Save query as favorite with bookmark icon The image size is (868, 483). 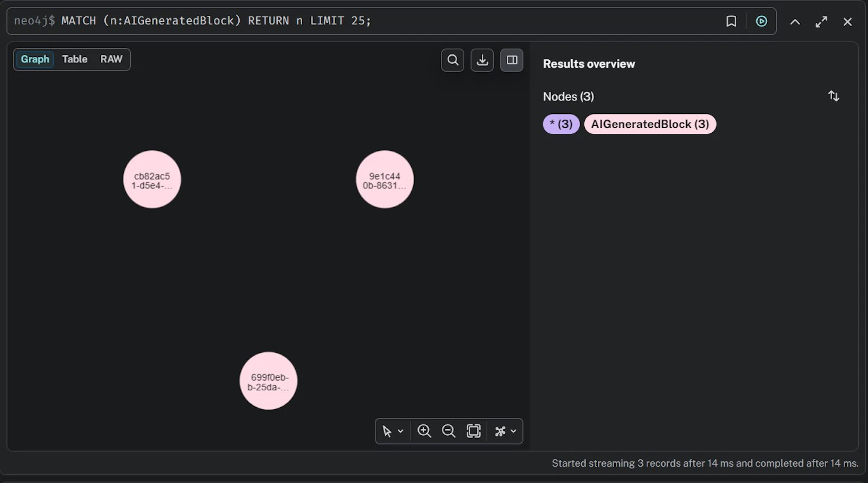tap(731, 21)
